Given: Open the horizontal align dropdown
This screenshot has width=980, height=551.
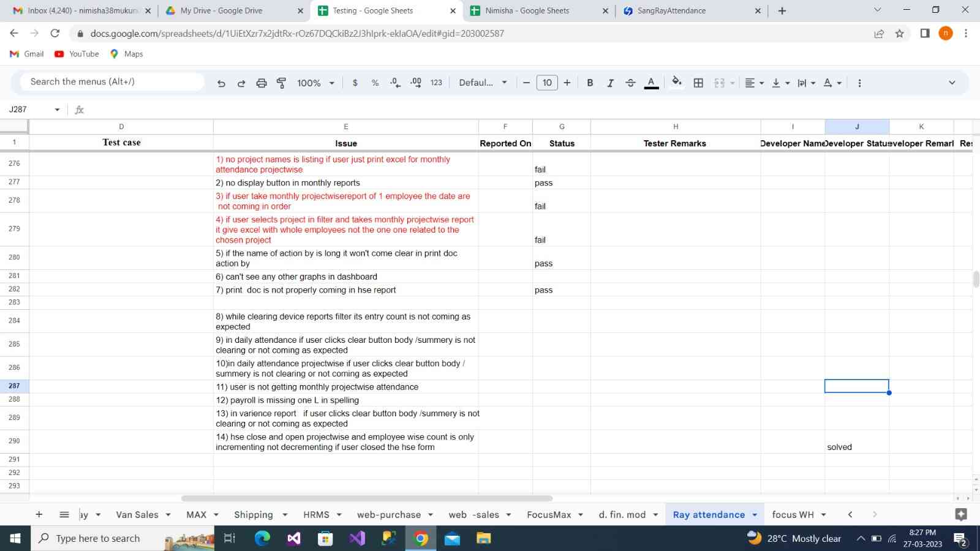Looking at the screenshot, I should [x=754, y=83].
